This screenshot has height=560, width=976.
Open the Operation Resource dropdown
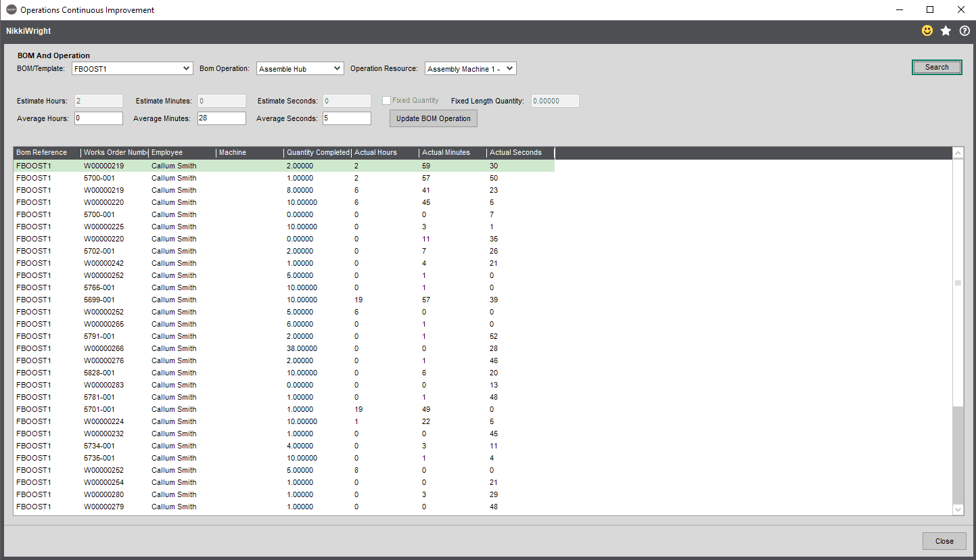[471, 68]
